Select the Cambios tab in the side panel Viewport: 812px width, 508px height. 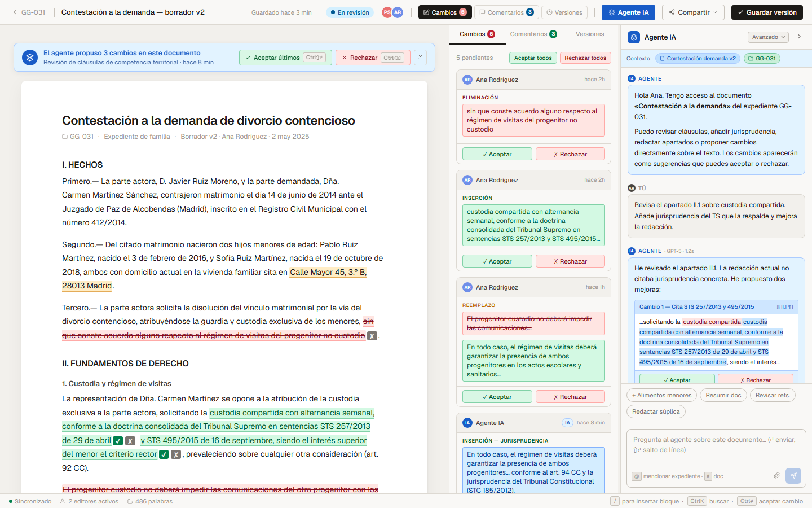[x=477, y=34]
